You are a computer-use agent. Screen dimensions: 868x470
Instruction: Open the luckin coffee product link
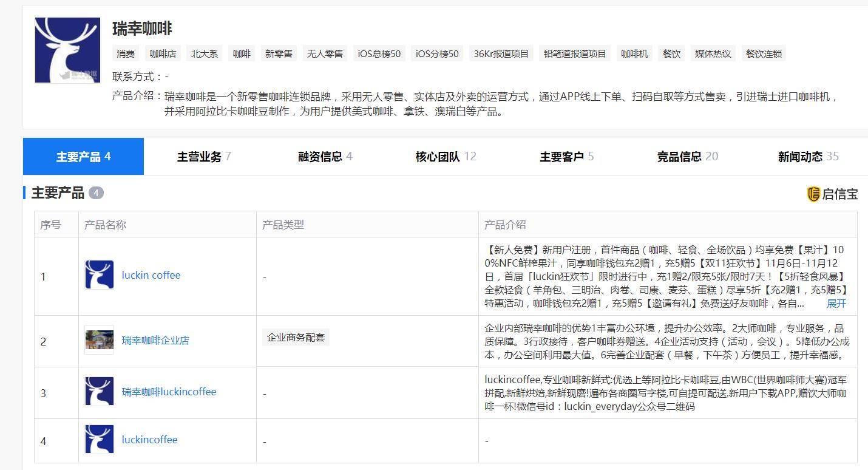click(x=151, y=275)
